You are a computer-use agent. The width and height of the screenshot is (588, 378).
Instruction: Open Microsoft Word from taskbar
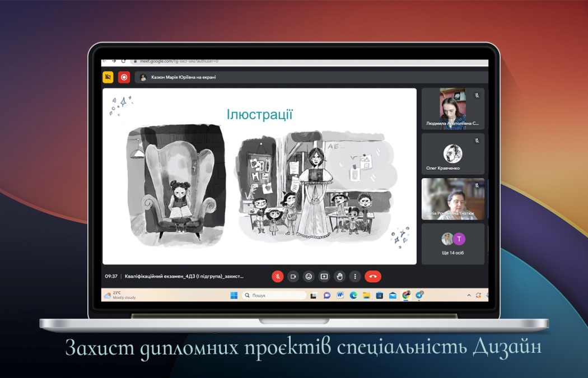pyautogui.click(x=340, y=296)
